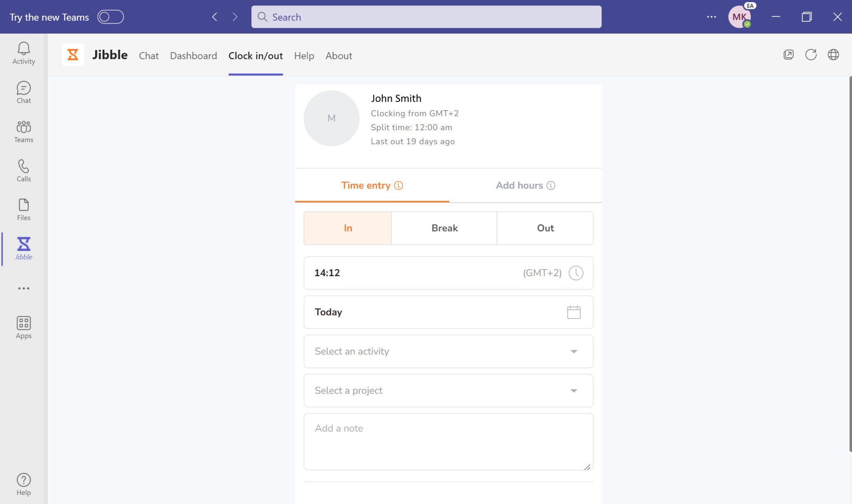Open the sidebar overflow menu

click(x=24, y=288)
